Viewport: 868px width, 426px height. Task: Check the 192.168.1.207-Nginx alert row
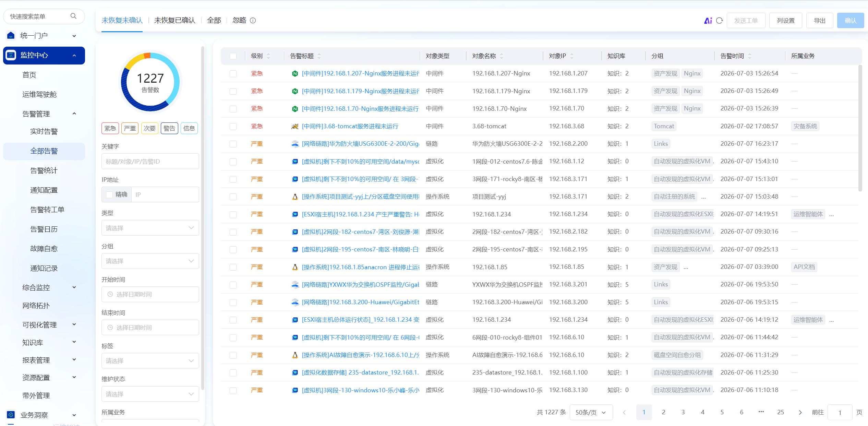(233, 73)
